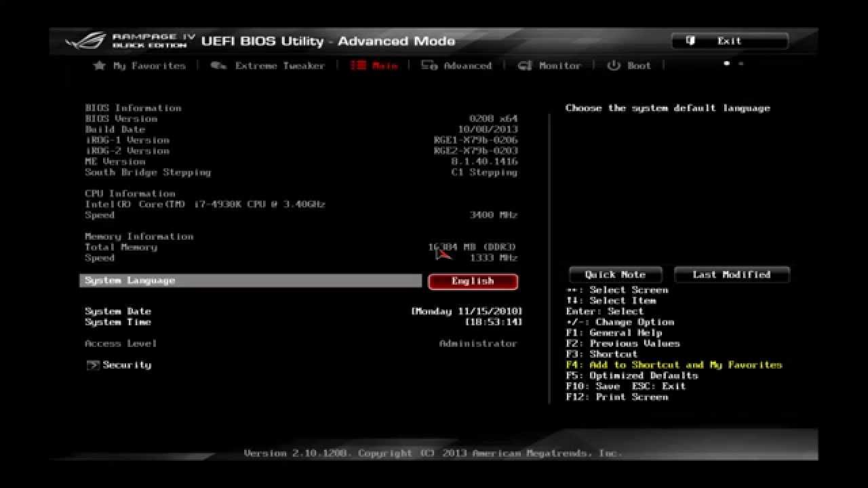Click the page indicator dots near Boot

(733, 64)
